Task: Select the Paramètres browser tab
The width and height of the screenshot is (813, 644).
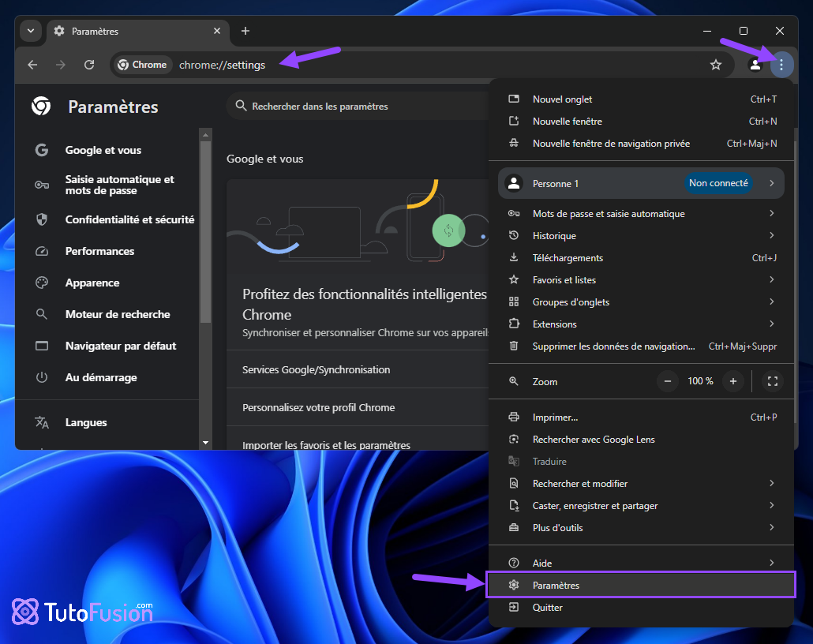Action: click(138, 31)
